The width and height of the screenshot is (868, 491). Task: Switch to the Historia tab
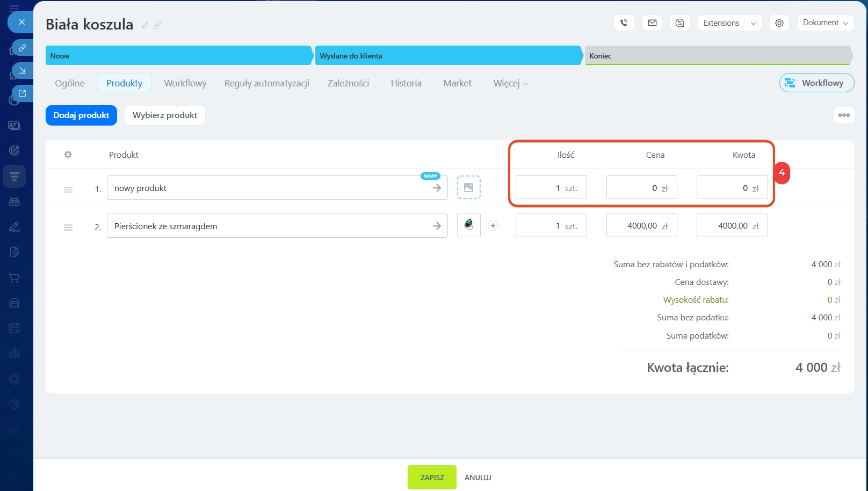[x=406, y=83]
